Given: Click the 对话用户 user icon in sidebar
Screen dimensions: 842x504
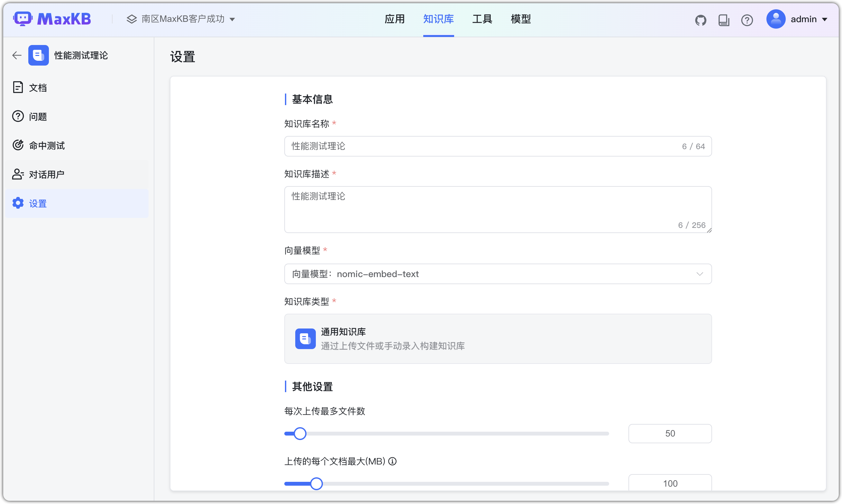Looking at the screenshot, I should [x=18, y=174].
